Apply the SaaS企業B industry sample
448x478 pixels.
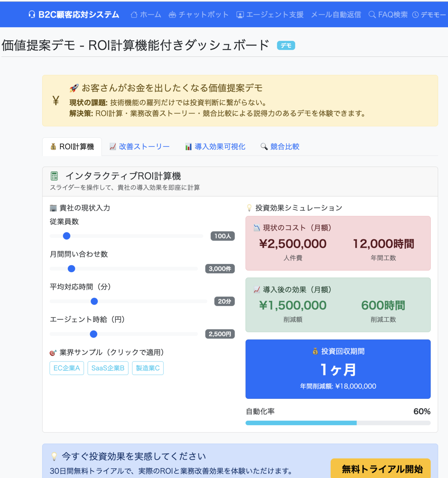click(x=108, y=368)
